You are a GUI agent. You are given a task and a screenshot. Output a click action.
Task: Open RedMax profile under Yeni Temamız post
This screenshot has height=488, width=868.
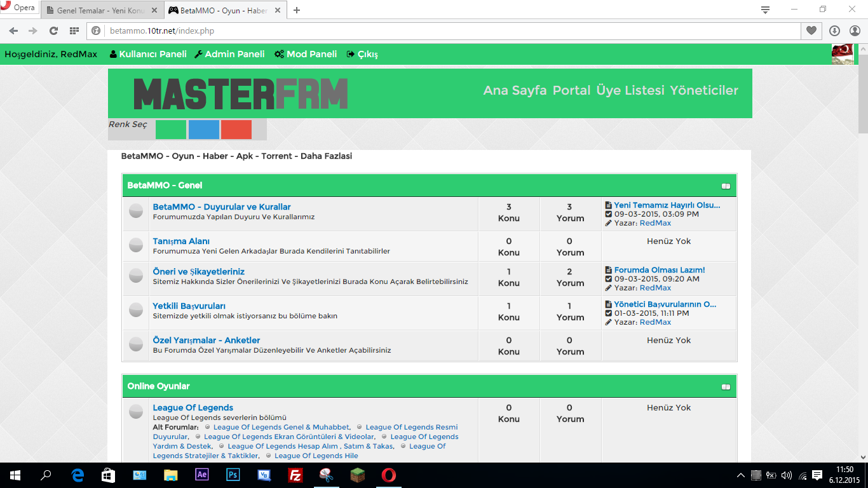pyautogui.click(x=655, y=223)
